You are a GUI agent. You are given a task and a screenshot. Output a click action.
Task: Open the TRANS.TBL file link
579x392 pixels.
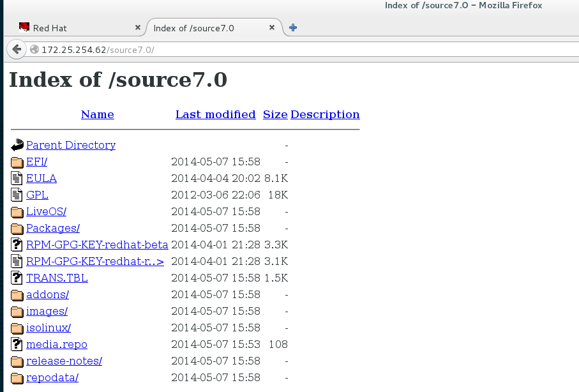(x=57, y=278)
